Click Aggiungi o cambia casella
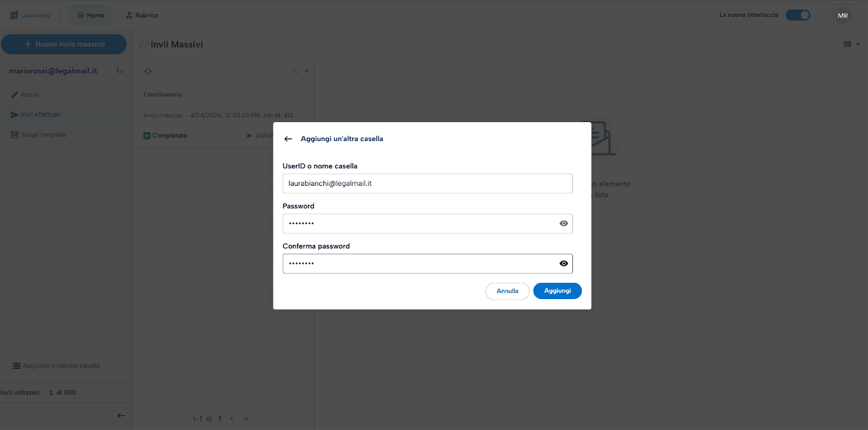 coord(56,366)
